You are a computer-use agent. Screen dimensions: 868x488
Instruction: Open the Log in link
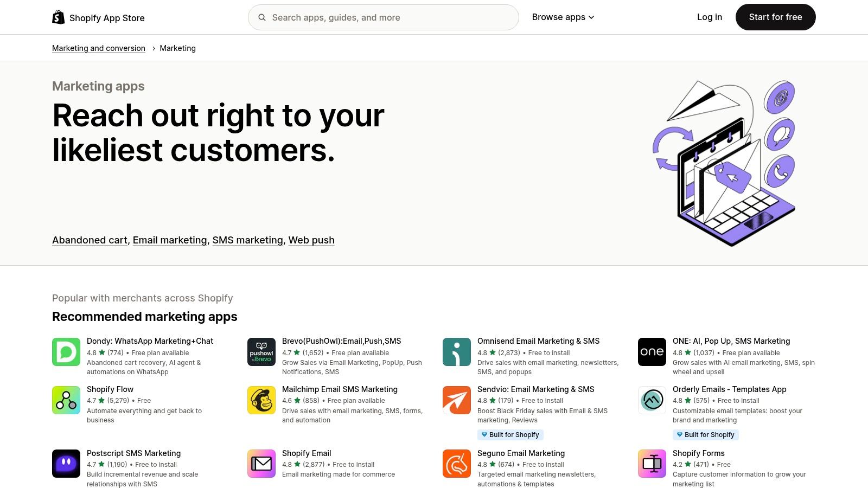709,17
